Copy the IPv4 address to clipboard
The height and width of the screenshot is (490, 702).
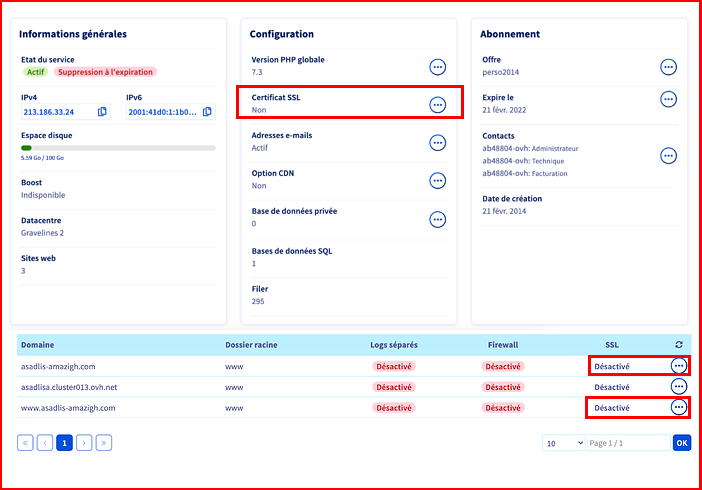coord(102,112)
